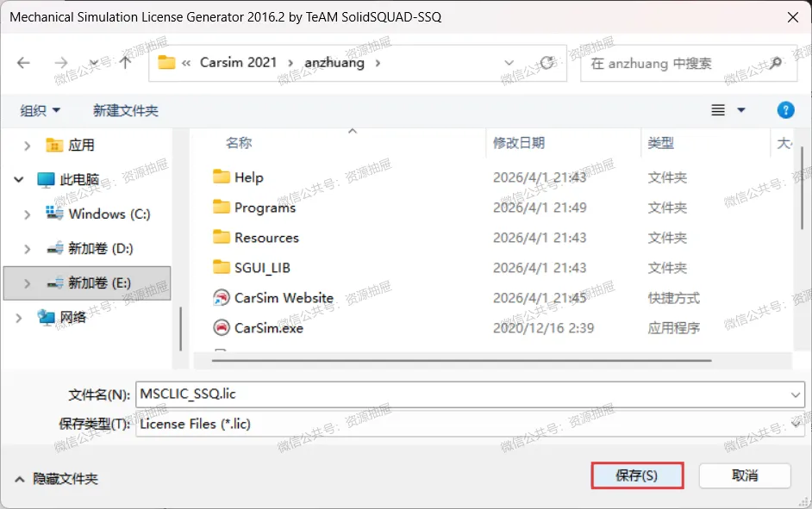Select 网络 in the navigation pane
This screenshot has height=509, width=812.
click(x=61, y=317)
